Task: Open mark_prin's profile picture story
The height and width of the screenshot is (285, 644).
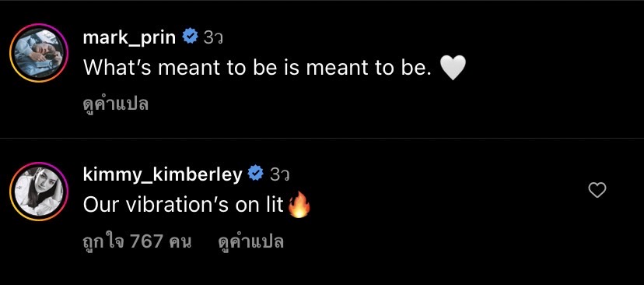Action: [x=39, y=53]
